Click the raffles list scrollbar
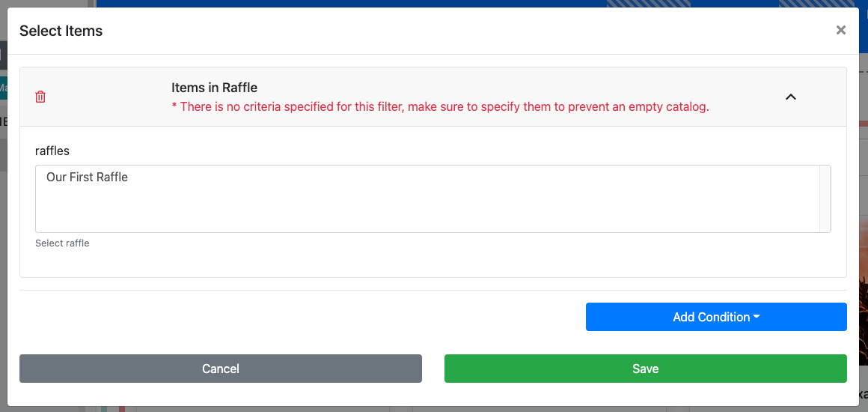This screenshot has width=868, height=412. click(825, 199)
